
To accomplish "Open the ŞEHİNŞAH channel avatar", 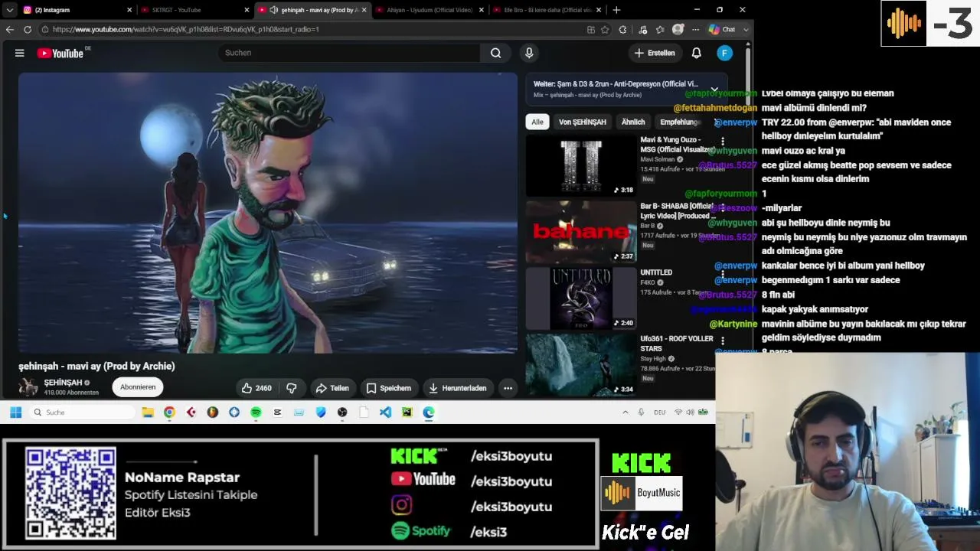I will 28,387.
